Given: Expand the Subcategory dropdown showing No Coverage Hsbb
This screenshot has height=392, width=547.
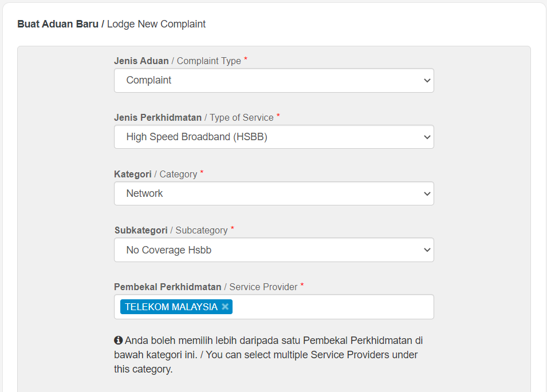Looking at the screenshot, I should (274, 250).
